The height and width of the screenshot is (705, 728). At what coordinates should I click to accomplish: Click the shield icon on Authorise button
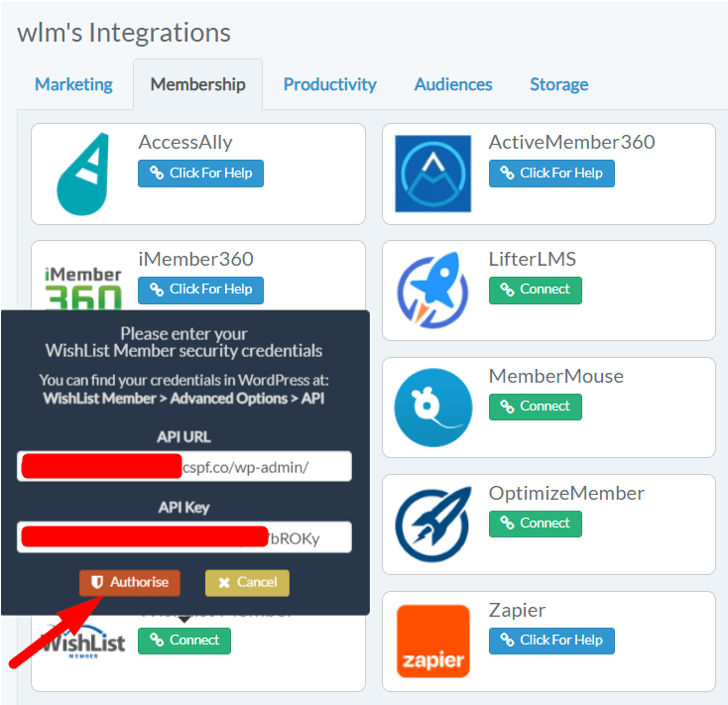[96, 582]
